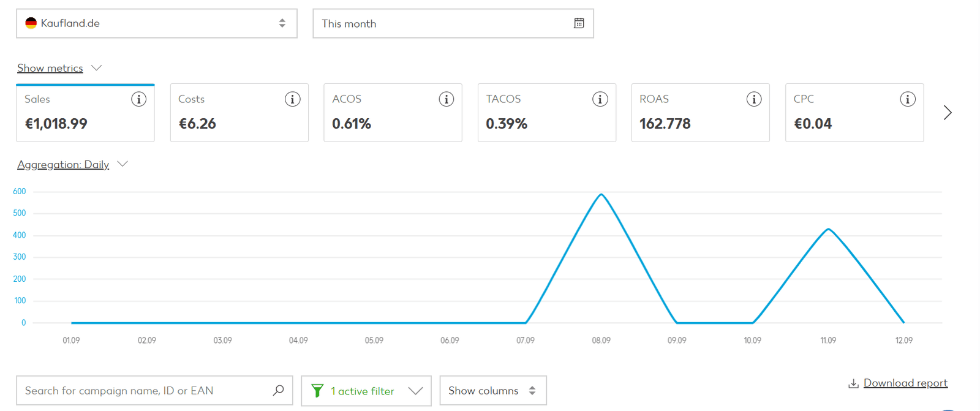The width and height of the screenshot is (980, 411).
Task: Click the chart peak at 08.09
Action: click(601, 195)
